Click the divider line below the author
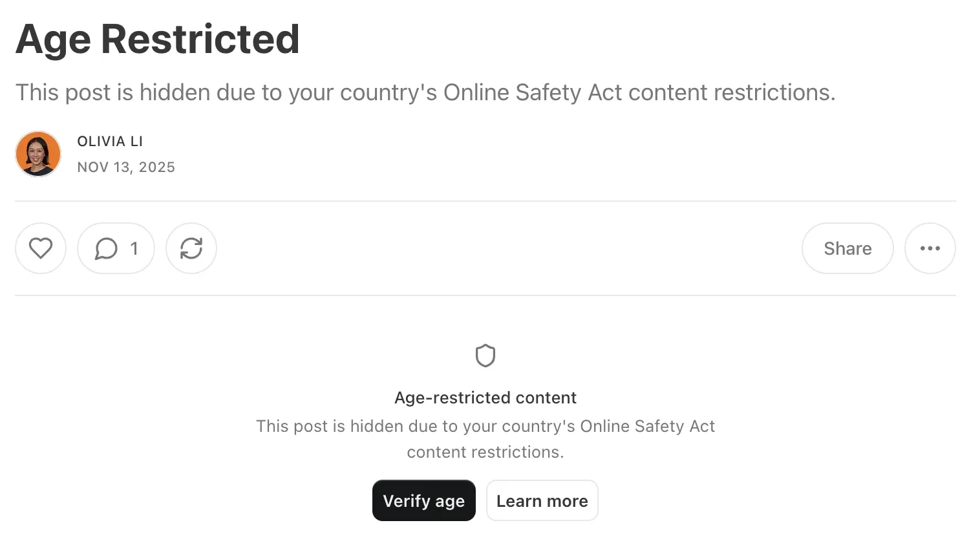The height and width of the screenshot is (556, 980). click(x=485, y=201)
